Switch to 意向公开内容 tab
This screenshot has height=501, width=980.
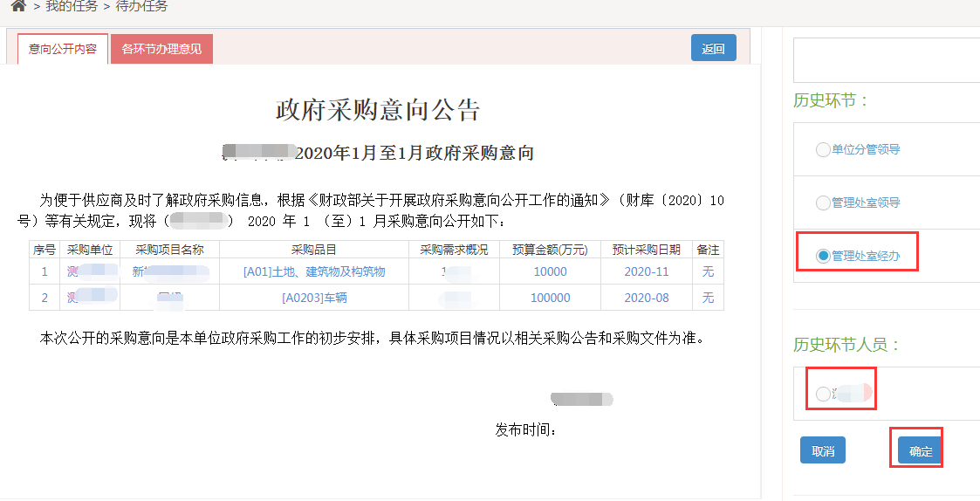(x=63, y=49)
